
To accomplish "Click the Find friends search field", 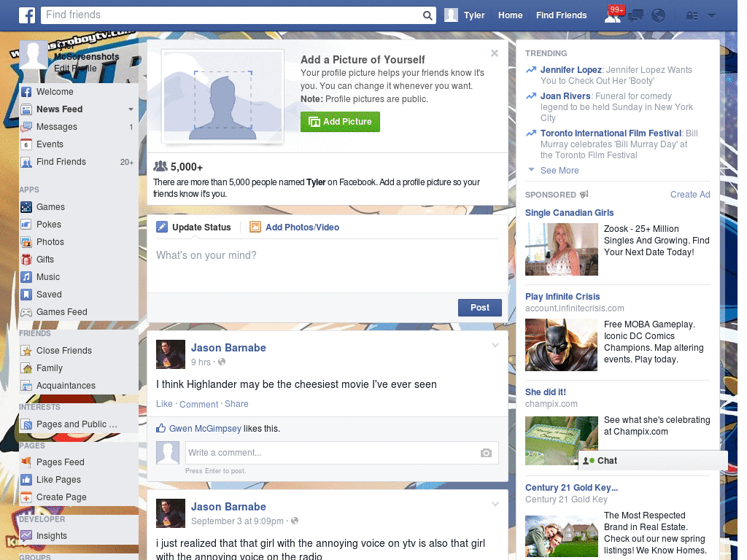I will click(231, 15).
